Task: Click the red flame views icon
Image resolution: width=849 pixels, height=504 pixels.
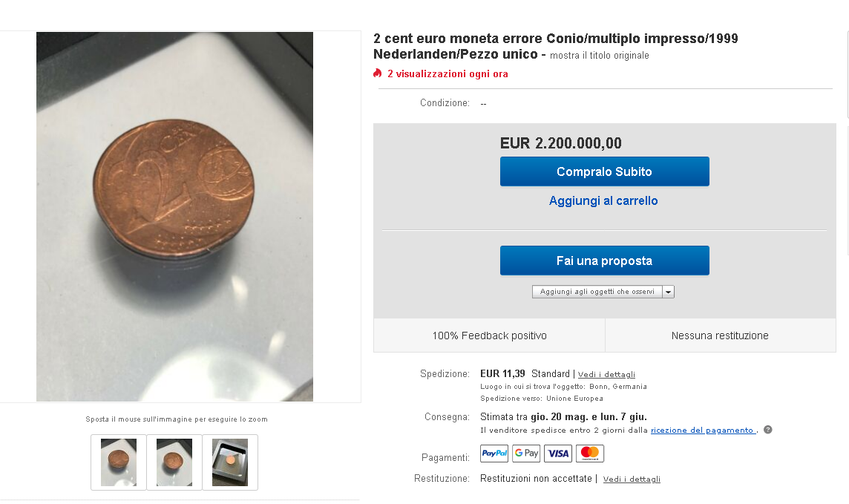Action: (378, 73)
